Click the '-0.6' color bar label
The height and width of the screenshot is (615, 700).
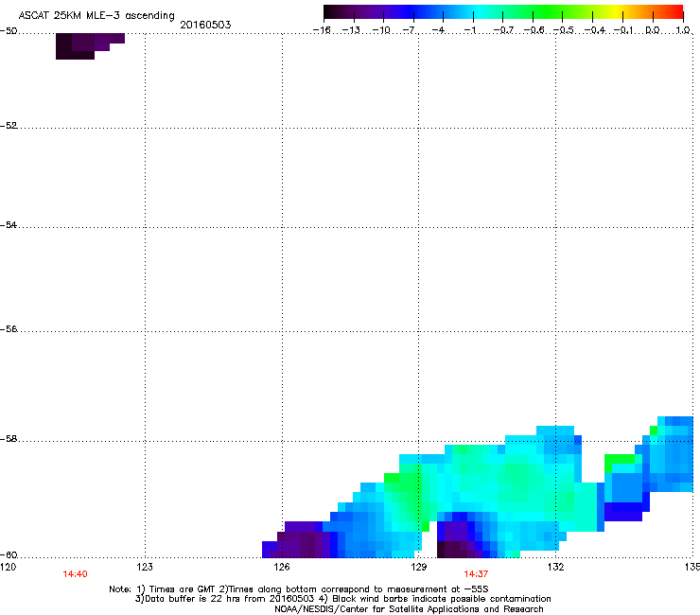pyautogui.click(x=534, y=30)
